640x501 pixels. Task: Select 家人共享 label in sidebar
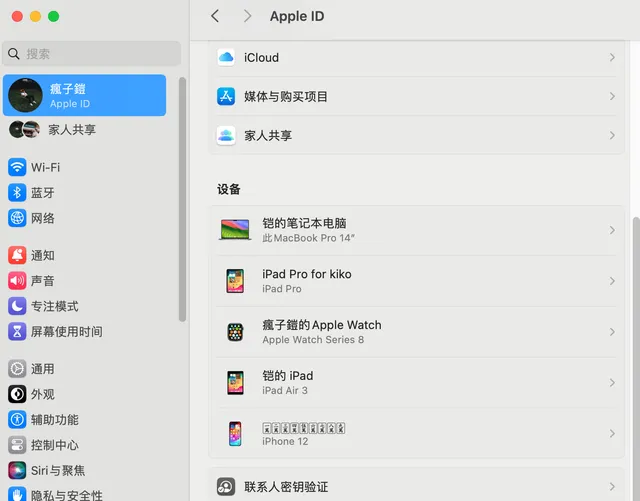tap(72, 130)
